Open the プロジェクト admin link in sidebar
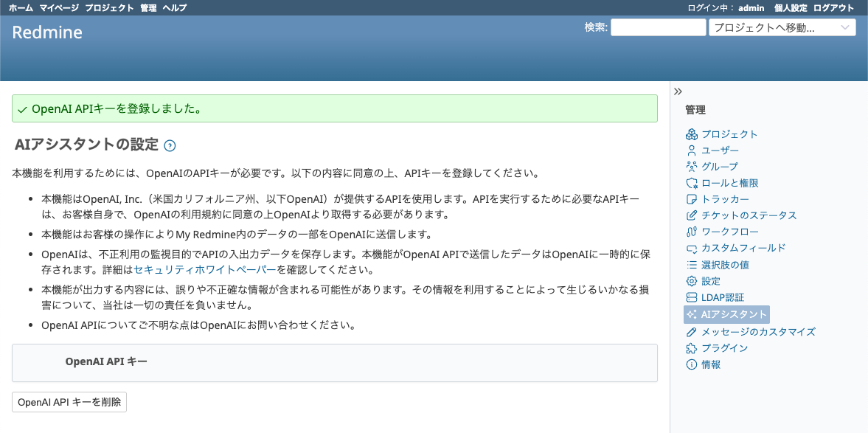 pyautogui.click(x=729, y=134)
